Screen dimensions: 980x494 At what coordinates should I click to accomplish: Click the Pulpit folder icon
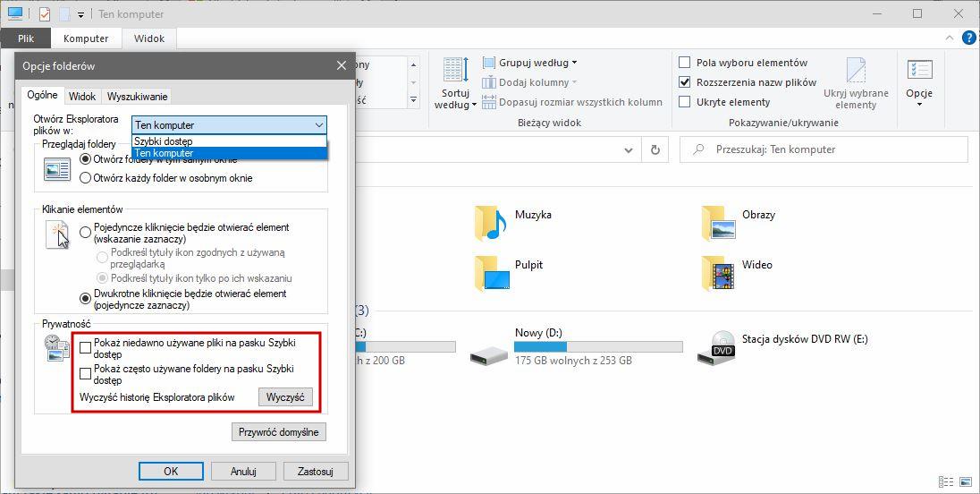point(491,273)
